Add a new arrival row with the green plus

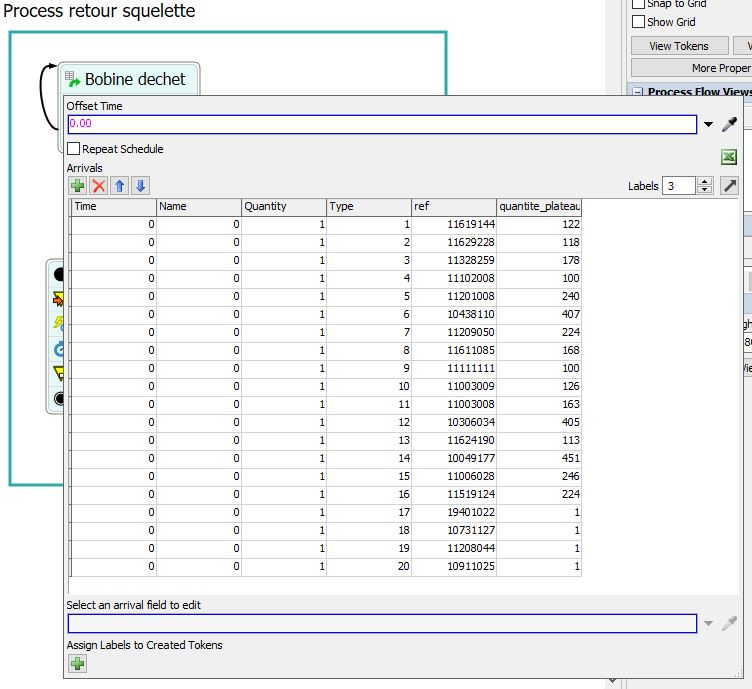coord(77,186)
